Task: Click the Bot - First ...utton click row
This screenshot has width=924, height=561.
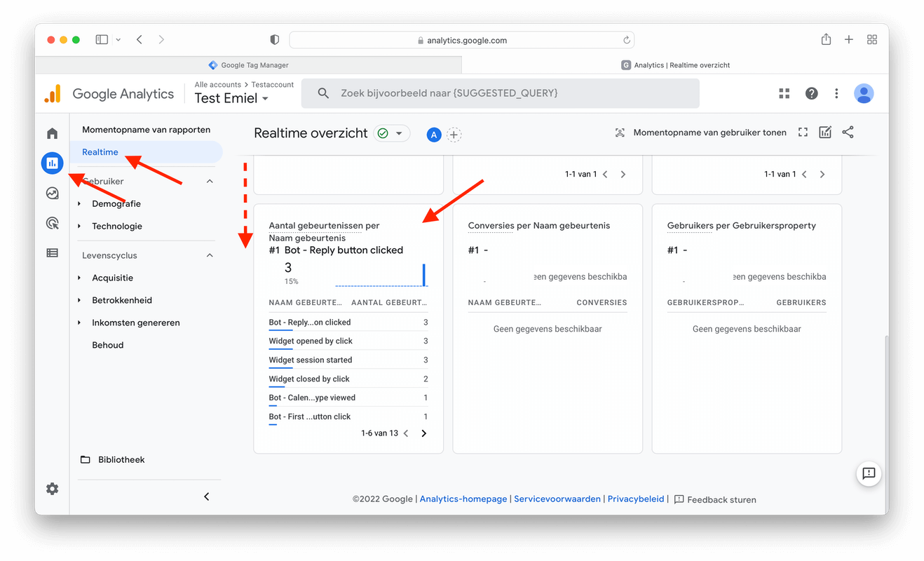Action: 348,417
